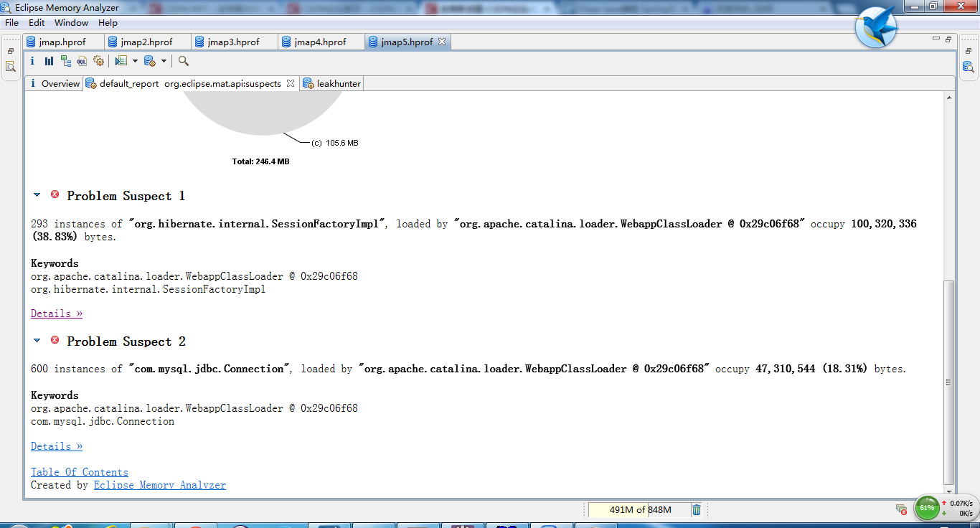Image resolution: width=980 pixels, height=528 pixels.
Task: Run garbage collector trash icon
Action: (696, 509)
